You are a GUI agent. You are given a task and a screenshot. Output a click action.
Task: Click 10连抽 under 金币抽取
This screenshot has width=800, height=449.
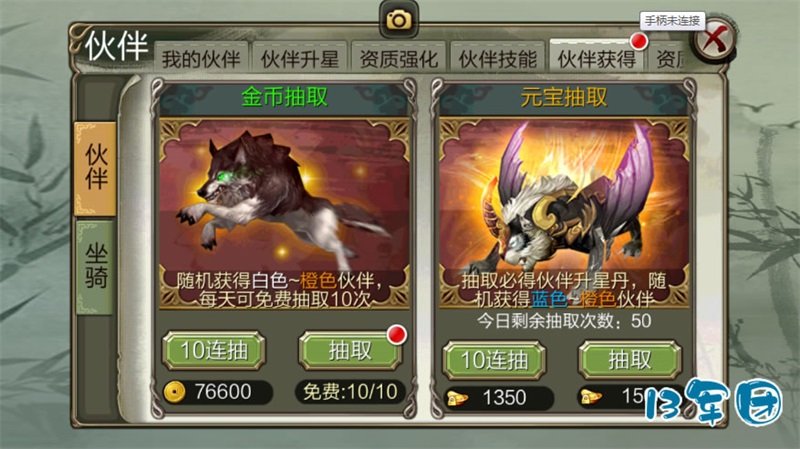(214, 351)
